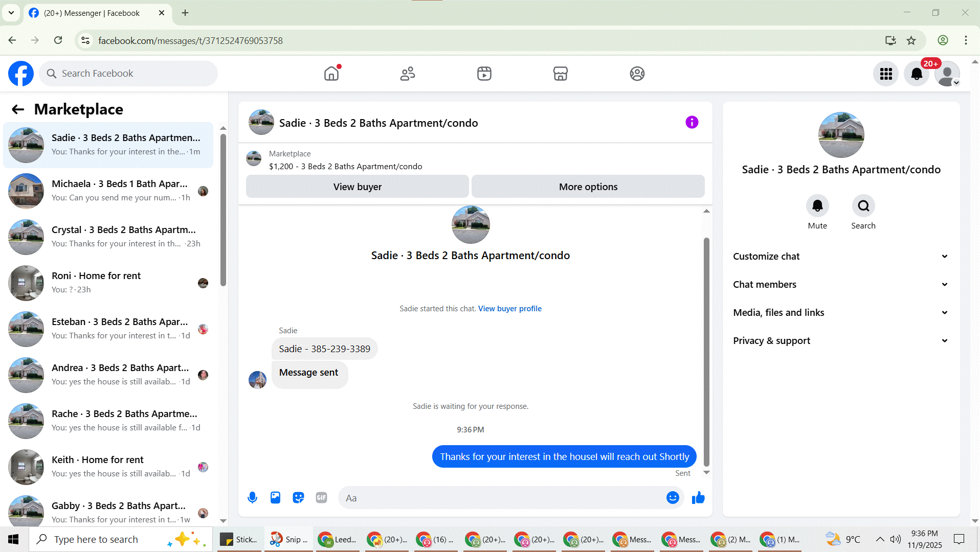Open the Chrome tab search dropdown
Viewport: 980px width, 552px height.
(11, 13)
